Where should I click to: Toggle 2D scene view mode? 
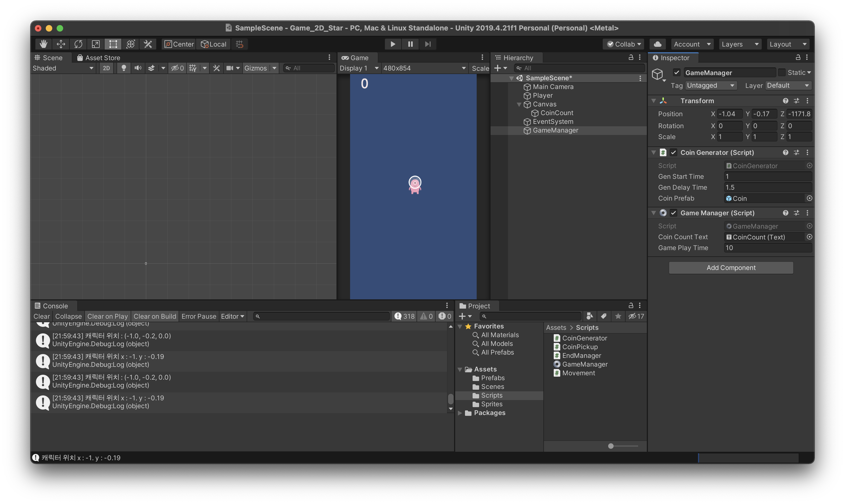tap(106, 68)
